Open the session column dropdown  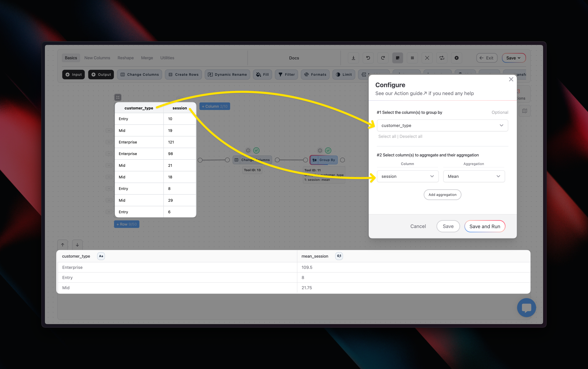click(x=408, y=176)
